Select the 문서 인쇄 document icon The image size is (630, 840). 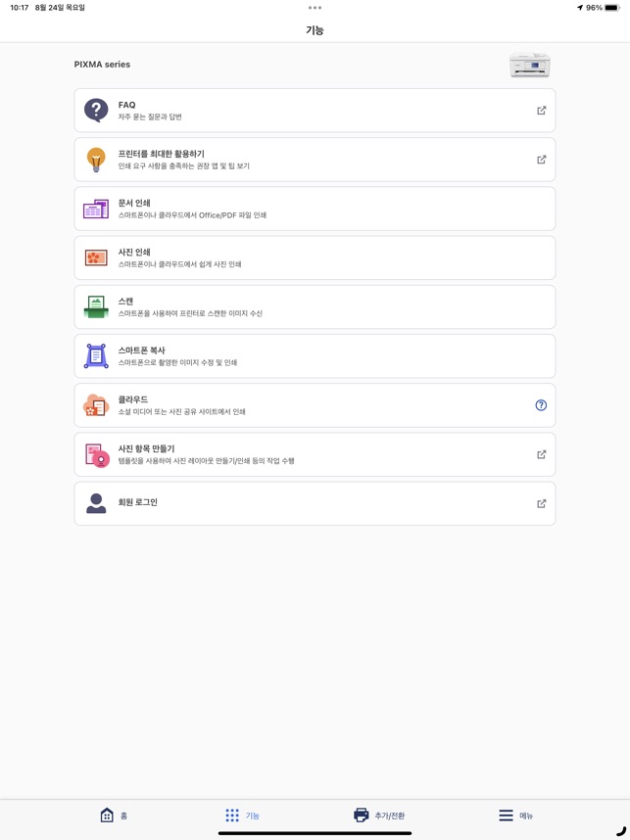[96, 209]
